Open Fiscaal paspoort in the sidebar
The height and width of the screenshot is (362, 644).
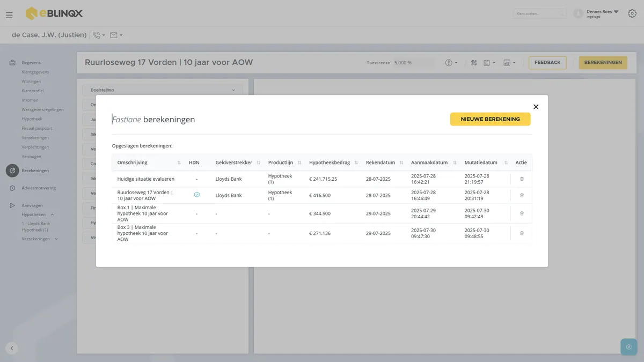tap(37, 128)
